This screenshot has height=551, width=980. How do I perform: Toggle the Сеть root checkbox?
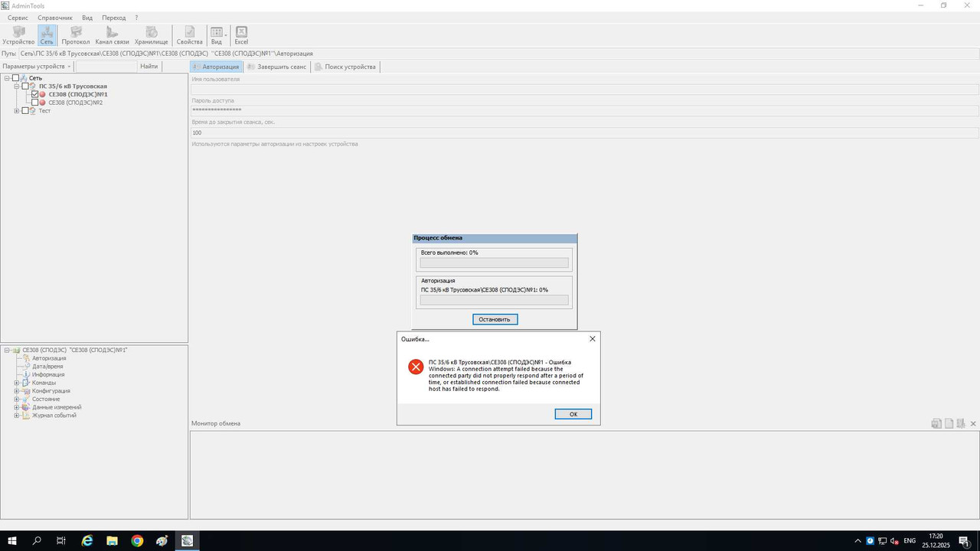(16, 78)
